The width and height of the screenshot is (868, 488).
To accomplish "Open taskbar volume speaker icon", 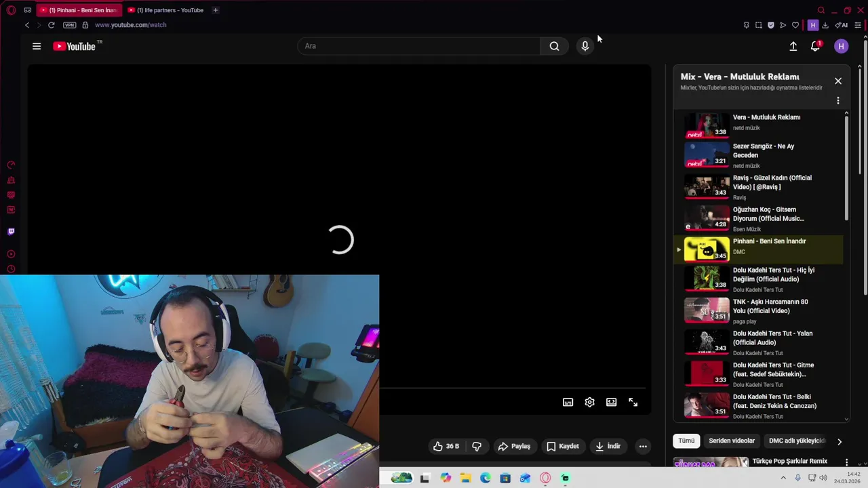I will coord(823,478).
